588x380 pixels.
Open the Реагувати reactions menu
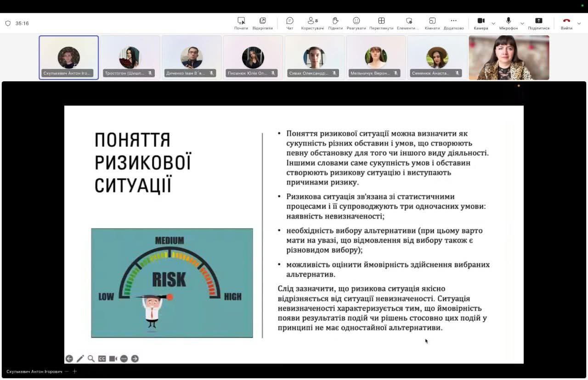tap(356, 23)
